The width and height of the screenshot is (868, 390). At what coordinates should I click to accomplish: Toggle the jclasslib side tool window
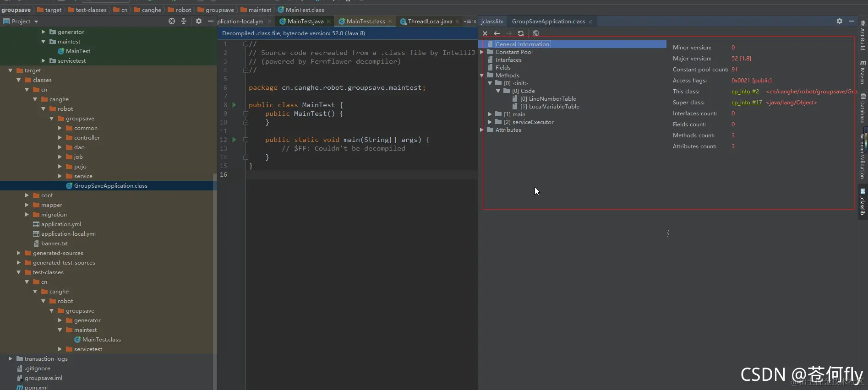[x=863, y=201]
